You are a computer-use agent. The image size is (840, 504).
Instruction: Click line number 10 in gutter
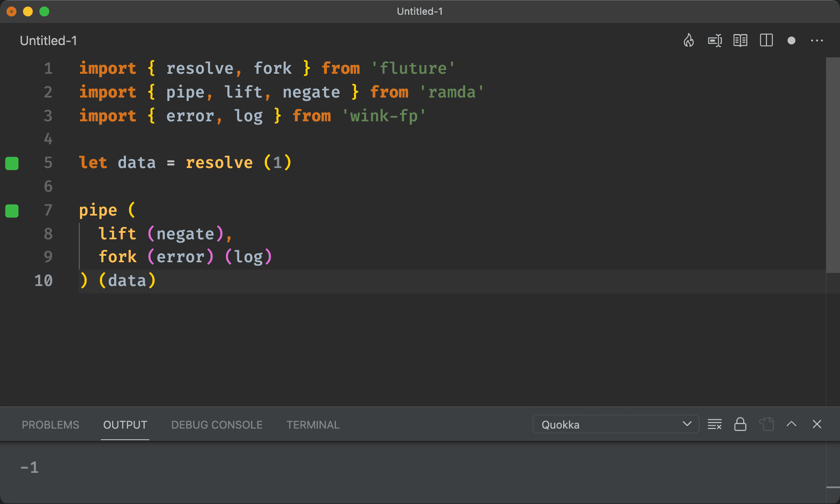point(43,281)
